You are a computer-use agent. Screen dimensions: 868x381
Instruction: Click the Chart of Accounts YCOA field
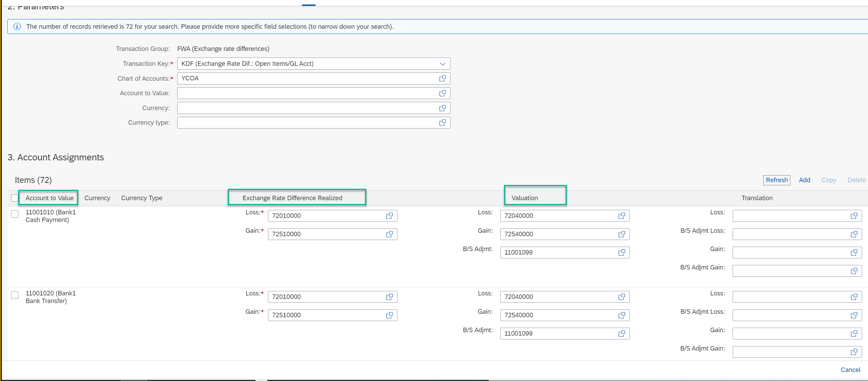[314, 78]
